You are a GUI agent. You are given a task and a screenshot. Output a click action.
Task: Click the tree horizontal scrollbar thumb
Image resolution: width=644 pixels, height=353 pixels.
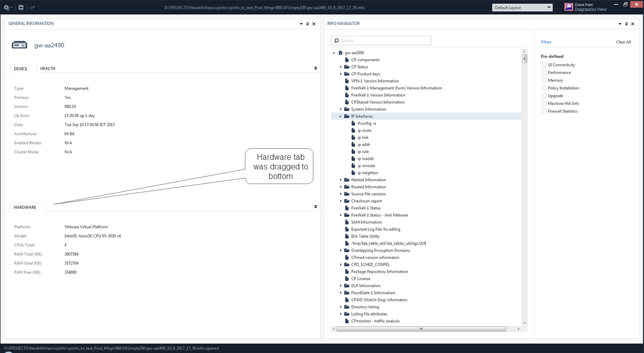(421, 329)
